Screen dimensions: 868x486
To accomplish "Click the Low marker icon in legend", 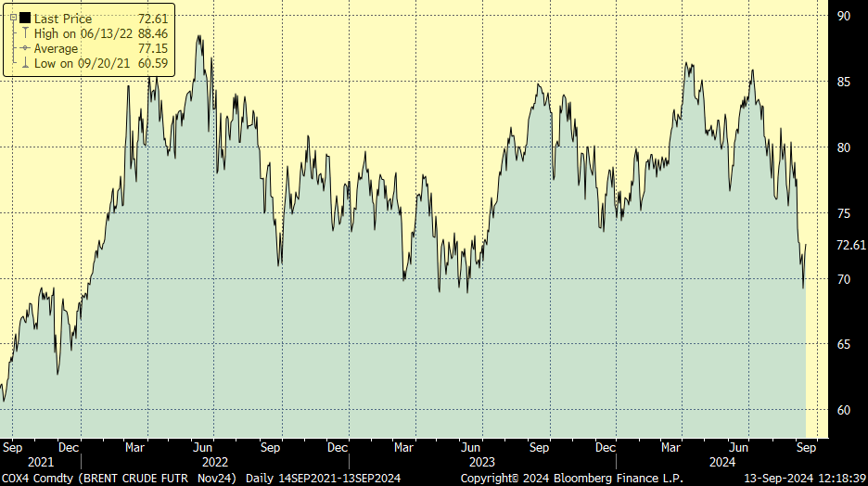I will click(25, 63).
